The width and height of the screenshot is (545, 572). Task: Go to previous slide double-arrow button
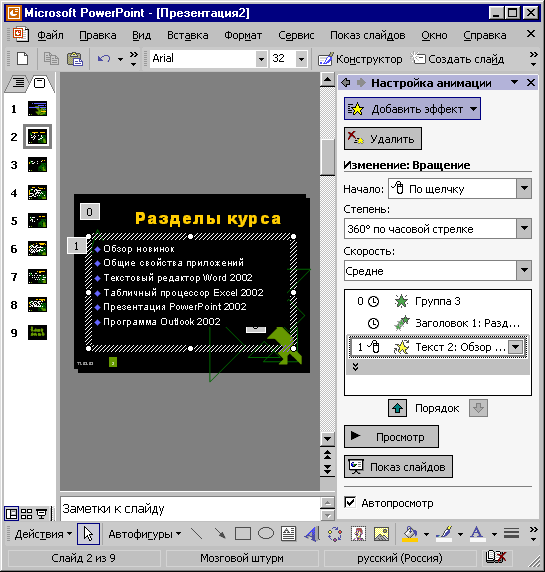pos(327,455)
